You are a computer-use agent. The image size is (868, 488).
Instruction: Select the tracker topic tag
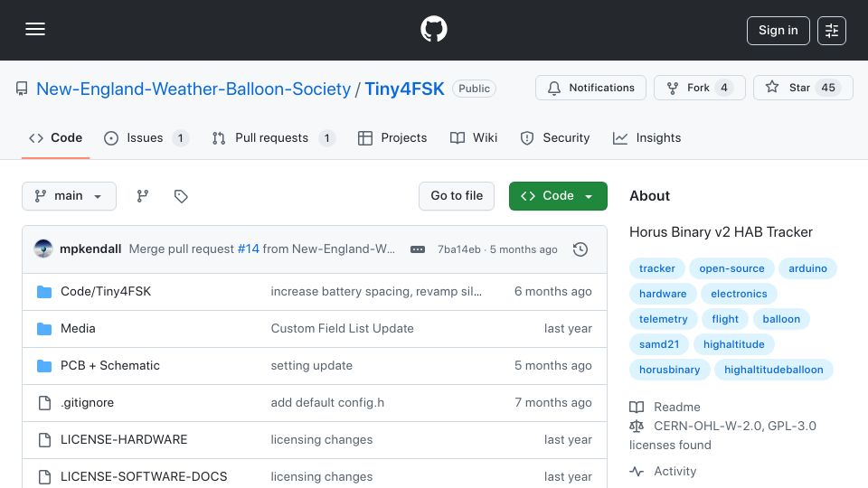pyautogui.click(x=657, y=268)
